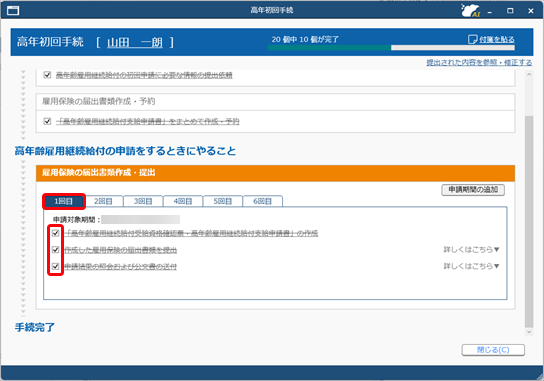Switch to the 6回目 tab

click(x=263, y=201)
